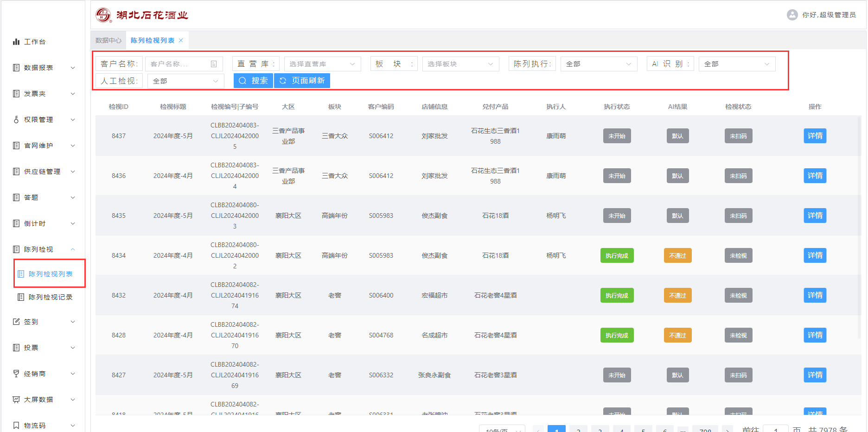Click the 大屏数据 presentation icon

tap(16, 400)
